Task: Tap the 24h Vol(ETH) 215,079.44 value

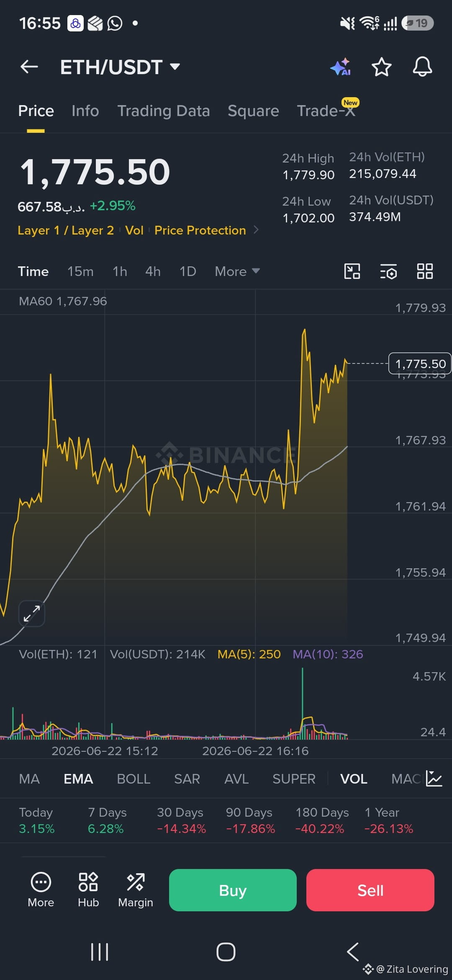Action: 383,174
